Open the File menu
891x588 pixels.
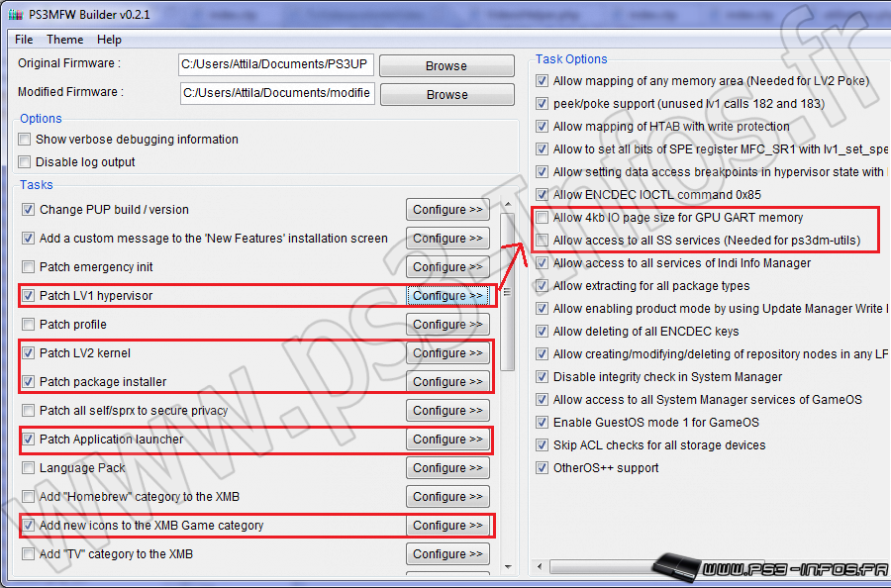coord(24,40)
